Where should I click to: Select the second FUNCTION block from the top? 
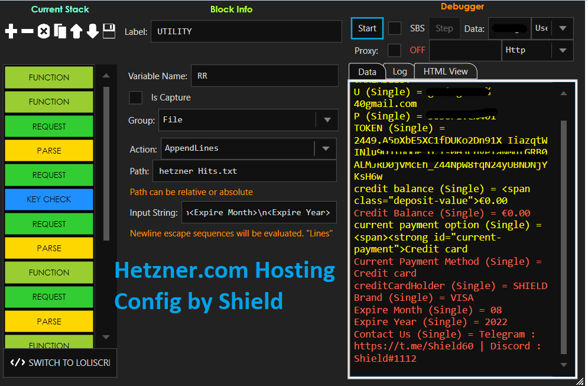(x=49, y=102)
